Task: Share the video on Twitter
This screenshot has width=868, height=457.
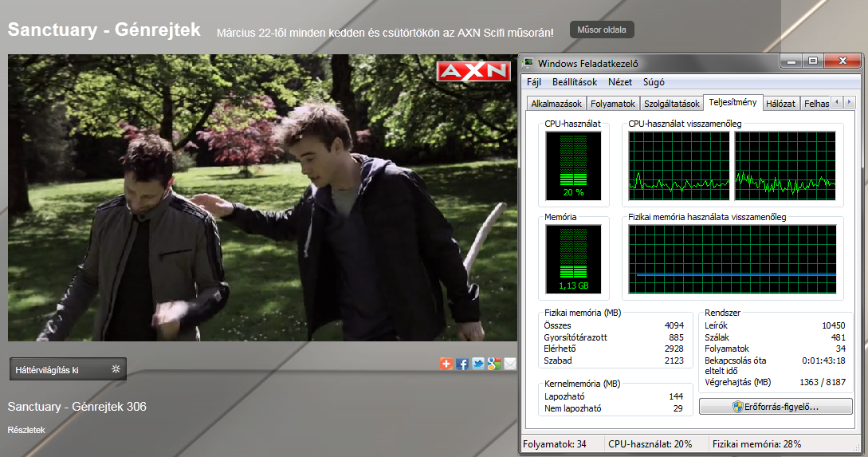Action: click(478, 364)
